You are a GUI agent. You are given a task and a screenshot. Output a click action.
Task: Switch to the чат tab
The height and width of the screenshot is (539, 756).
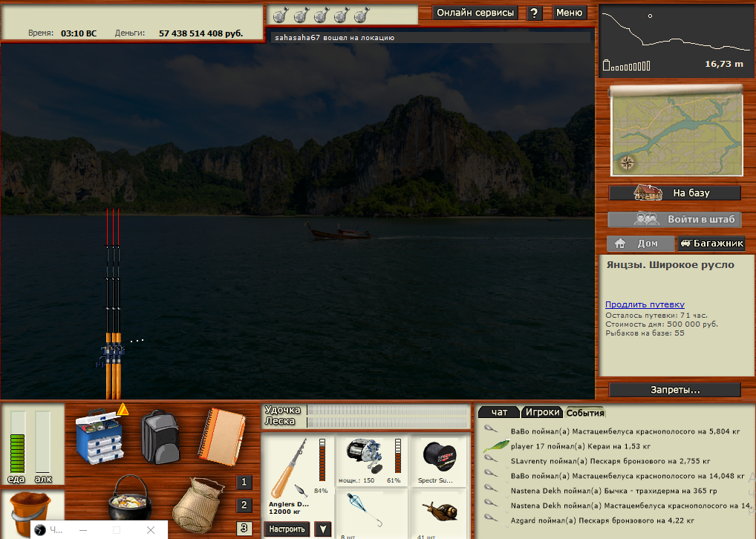click(499, 412)
